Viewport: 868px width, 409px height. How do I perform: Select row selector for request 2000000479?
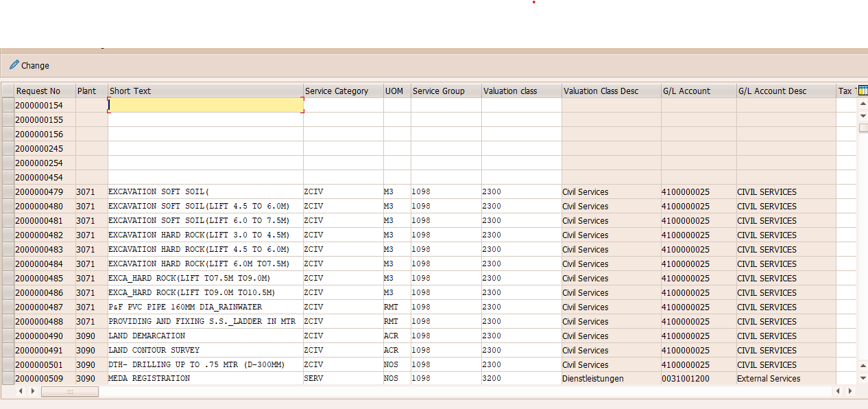coord(8,192)
